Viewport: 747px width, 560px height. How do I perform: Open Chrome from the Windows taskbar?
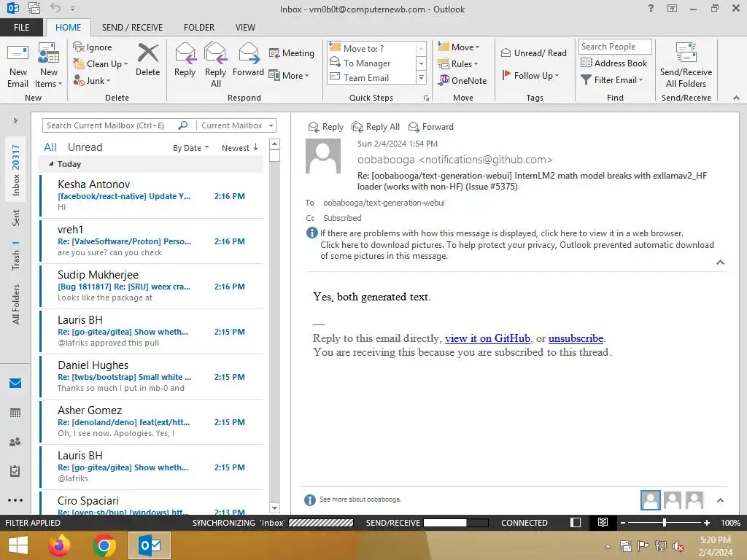[104, 545]
